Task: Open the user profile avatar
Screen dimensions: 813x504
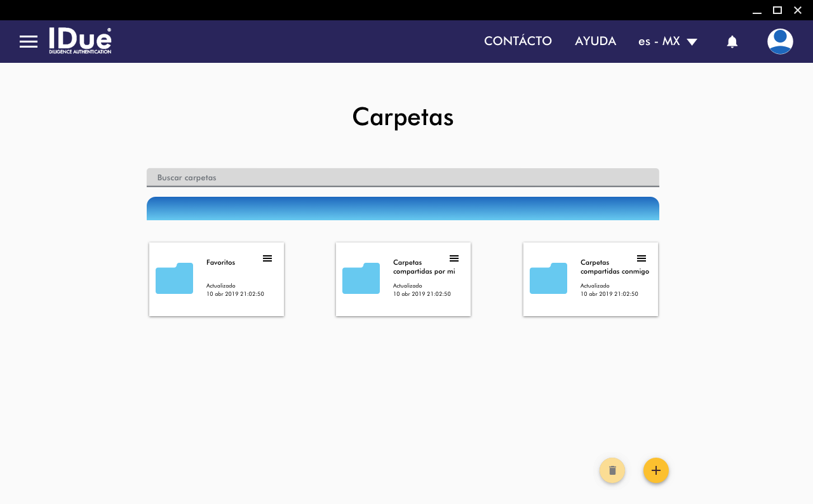Action: (x=780, y=42)
